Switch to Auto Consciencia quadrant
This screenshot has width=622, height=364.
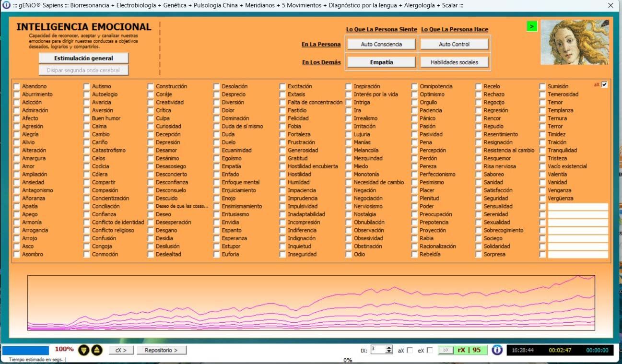[381, 44]
